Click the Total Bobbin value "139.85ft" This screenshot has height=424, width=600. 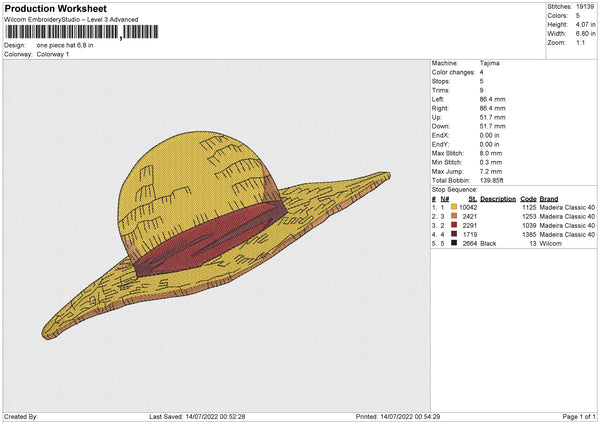pyautogui.click(x=492, y=180)
